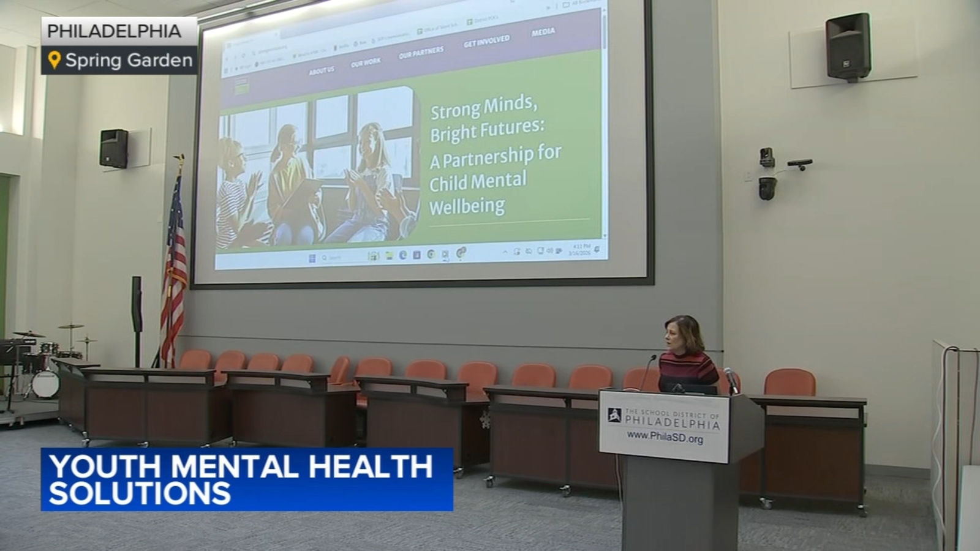Launch File Explorer from the taskbar
Viewport: 980px width, 551px height.
click(x=390, y=255)
